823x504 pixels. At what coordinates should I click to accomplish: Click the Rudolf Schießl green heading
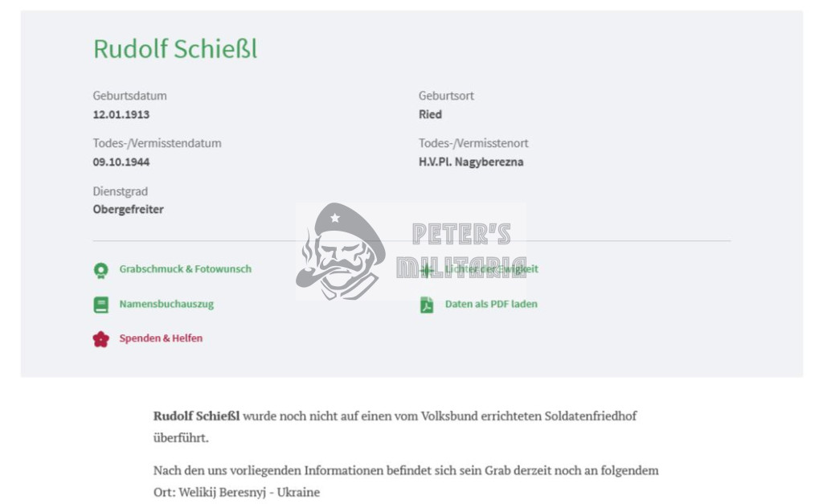coord(175,49)
